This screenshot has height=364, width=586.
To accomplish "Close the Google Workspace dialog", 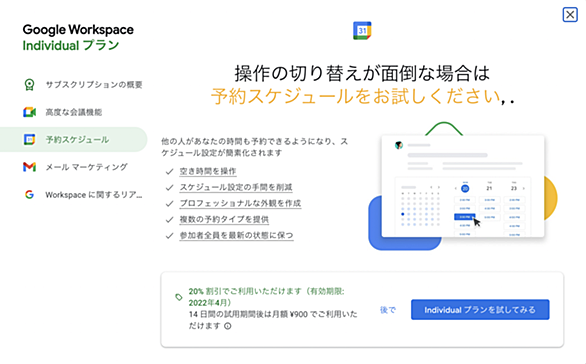I will (x=570, y=15).
